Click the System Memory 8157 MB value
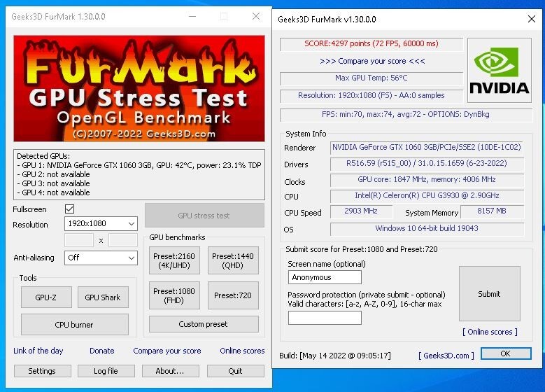545x392 pixels. [x=492, y=211]
